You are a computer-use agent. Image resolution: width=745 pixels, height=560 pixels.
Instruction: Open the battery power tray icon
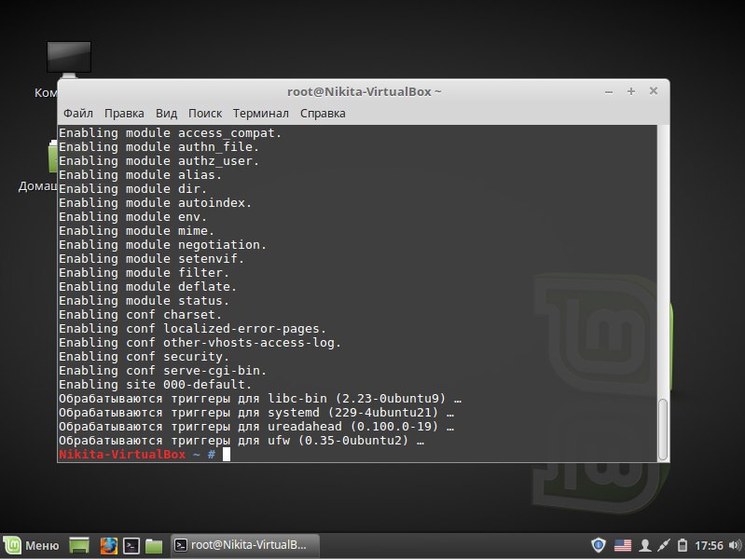tap(683, 545)
